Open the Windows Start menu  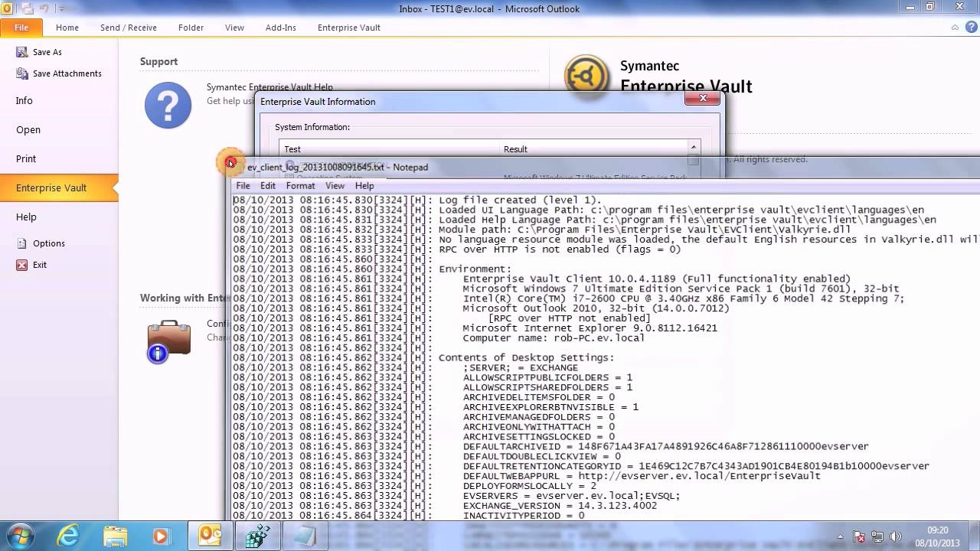(x=19, y=536)
